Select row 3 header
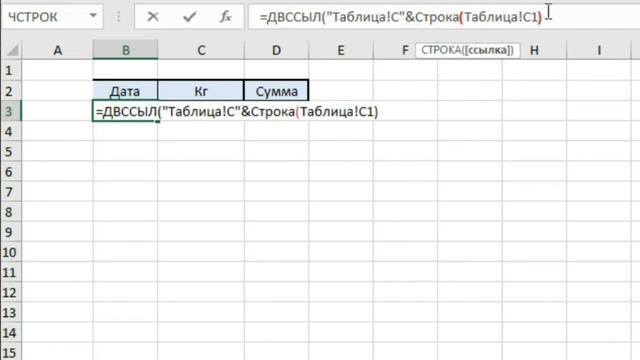This screenshot has height=360, width=640. (x=11, y=111)
